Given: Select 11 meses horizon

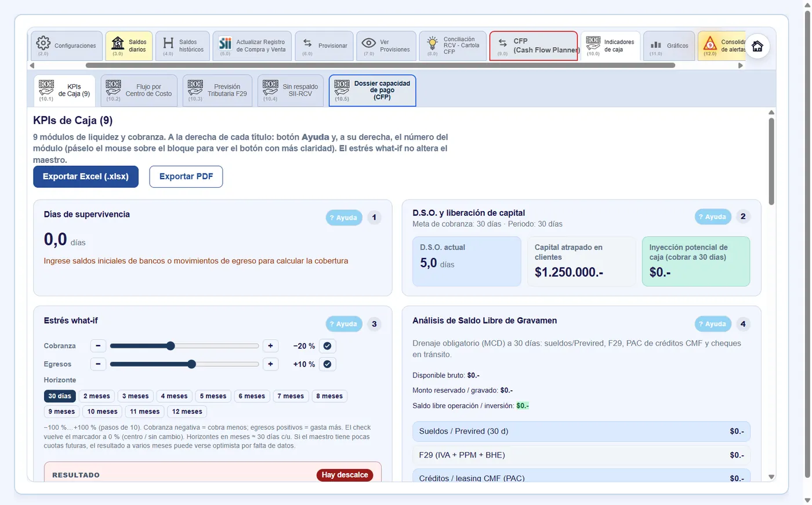Looking at the screenshot, I should coord(145,412).
